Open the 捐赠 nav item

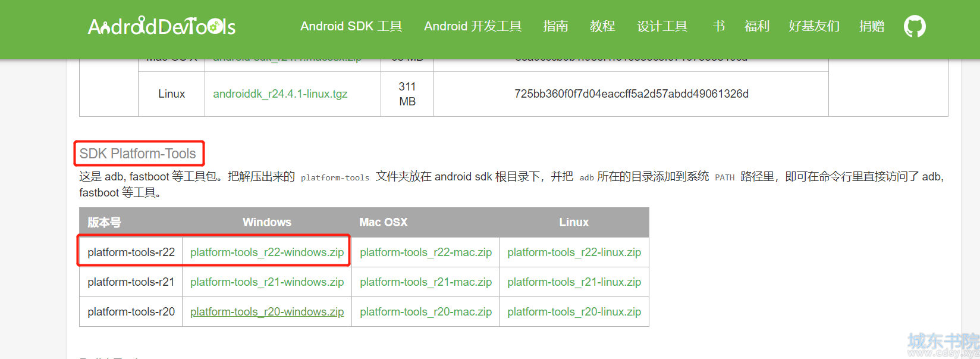pyautogui.click(x=872, y=26)
